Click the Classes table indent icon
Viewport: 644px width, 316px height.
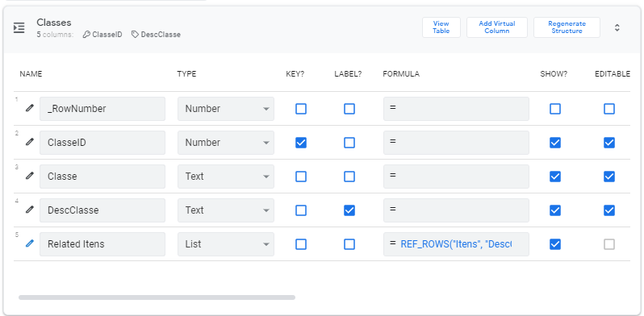click(x=19, y=28)
